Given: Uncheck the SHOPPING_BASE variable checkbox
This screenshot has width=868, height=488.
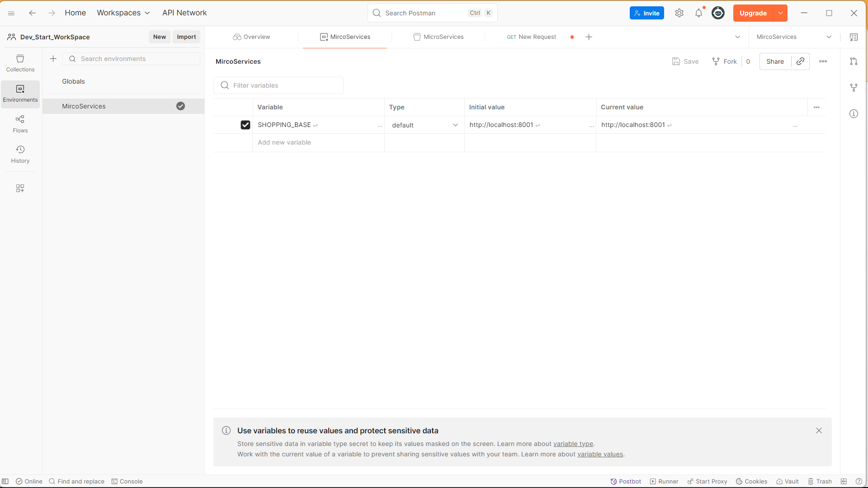Looking at the screenshot, I should [x=245, y=125].
